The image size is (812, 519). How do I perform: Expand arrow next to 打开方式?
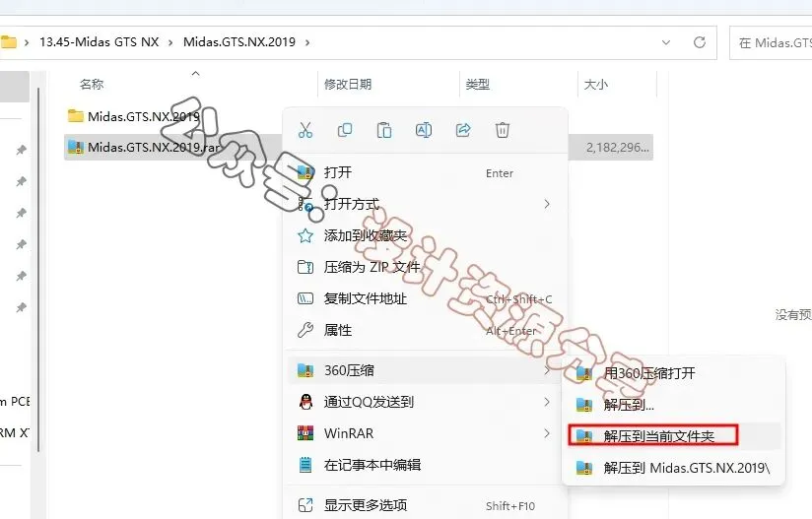[547, 204]
